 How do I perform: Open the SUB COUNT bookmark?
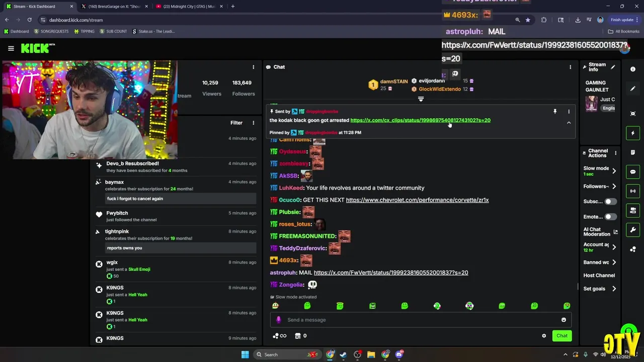pos(113,31)
